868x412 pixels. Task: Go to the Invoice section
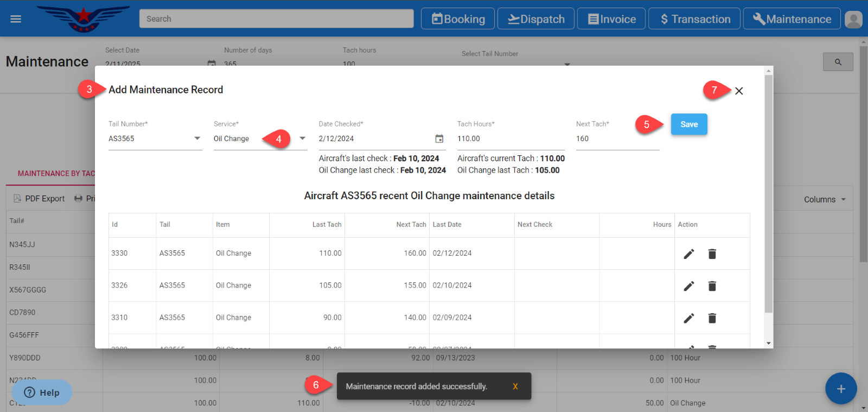tap(611, 19)
